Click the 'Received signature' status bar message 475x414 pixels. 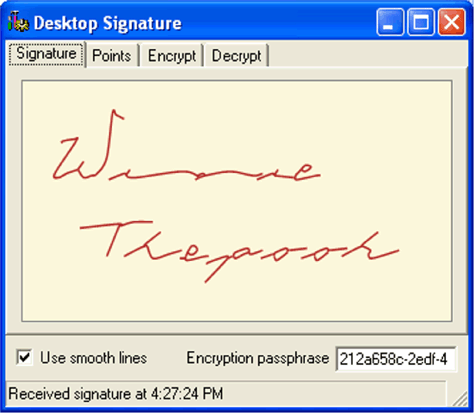tap(115, 394)
